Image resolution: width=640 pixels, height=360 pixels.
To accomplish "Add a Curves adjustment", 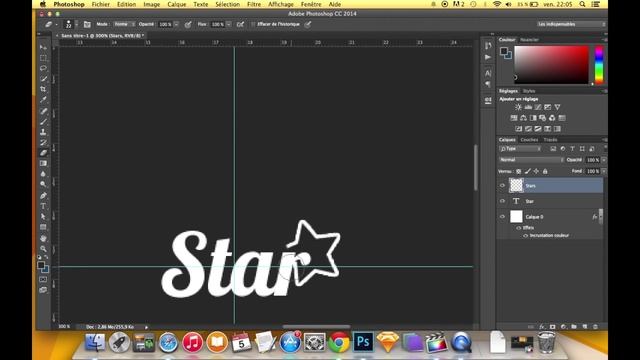I will coord(538,107).
